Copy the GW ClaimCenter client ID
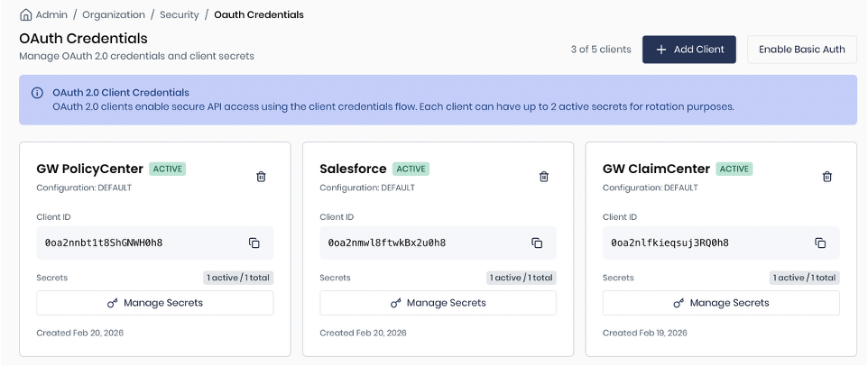This screenshot has width=868, height=366. tap(820, 242)
